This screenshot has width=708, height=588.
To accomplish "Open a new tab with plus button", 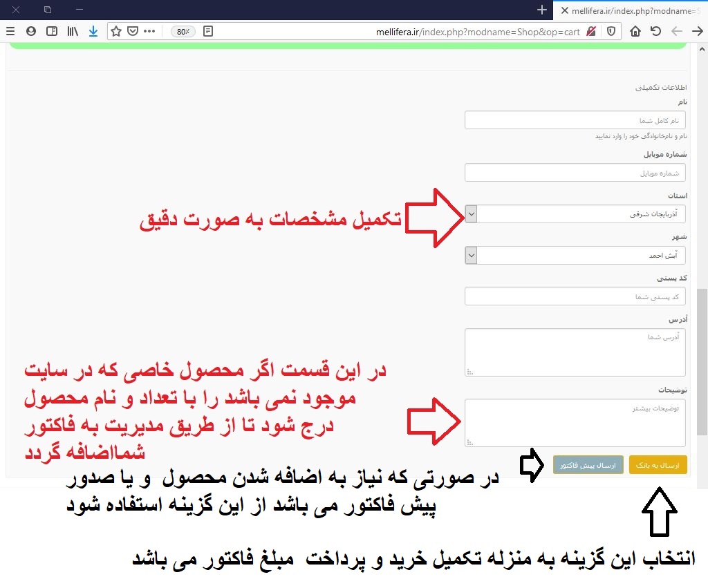I will coord(542,10).
